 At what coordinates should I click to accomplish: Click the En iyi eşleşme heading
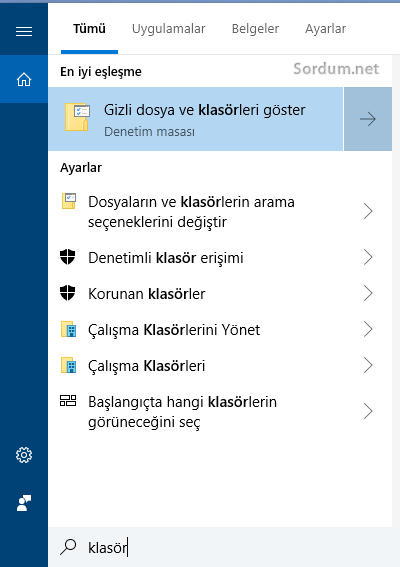tap(101, 72)
